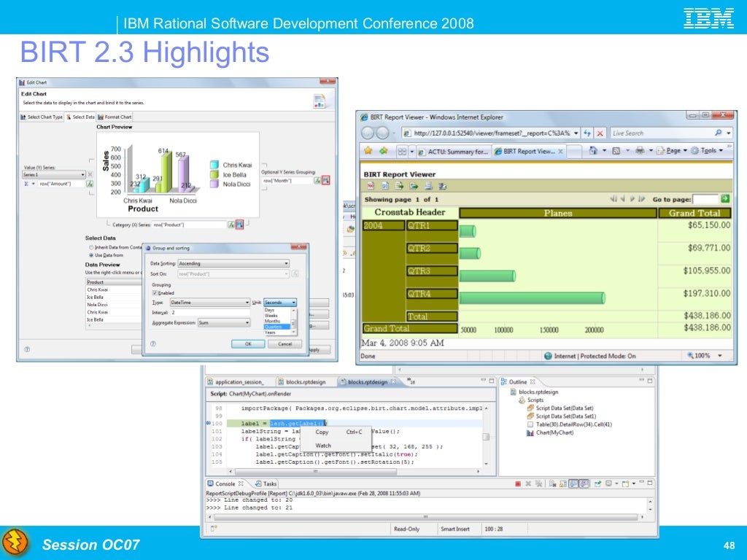The height and width of the screenshot is (560, 747).
Task: Toggle Enabled grouping checkbox
Action: click(x=155, y=293)
